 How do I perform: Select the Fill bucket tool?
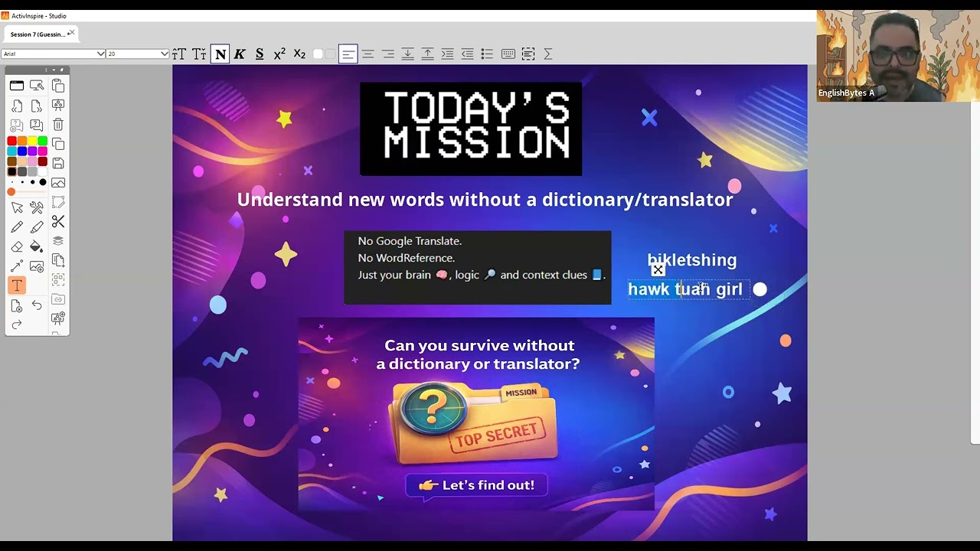click(37, 246)
